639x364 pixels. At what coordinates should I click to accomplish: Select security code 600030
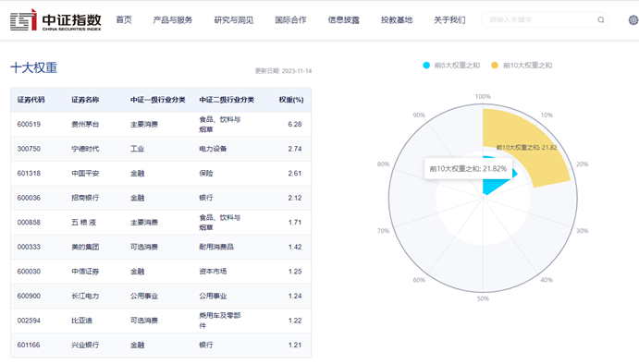[29, 272]
